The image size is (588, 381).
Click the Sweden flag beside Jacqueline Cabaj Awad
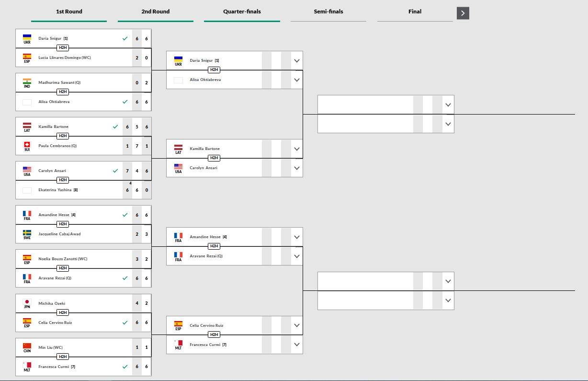coord(27,232)
